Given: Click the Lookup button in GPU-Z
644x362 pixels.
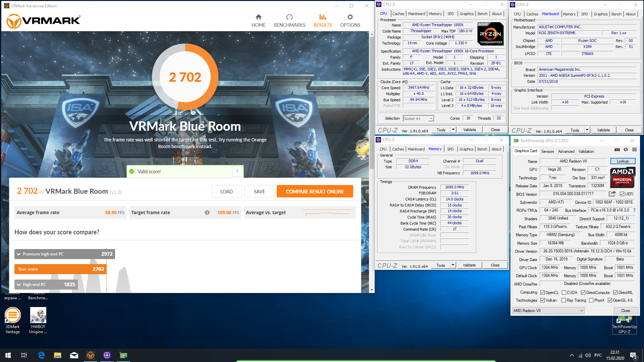Looking at the screenshot, I should pos(623,161).
